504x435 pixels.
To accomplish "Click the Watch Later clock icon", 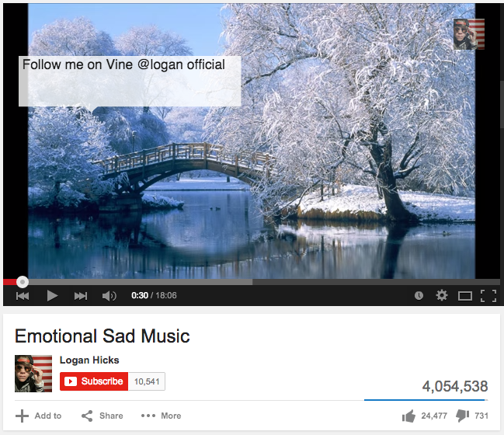I will click(x=419, y=295).
